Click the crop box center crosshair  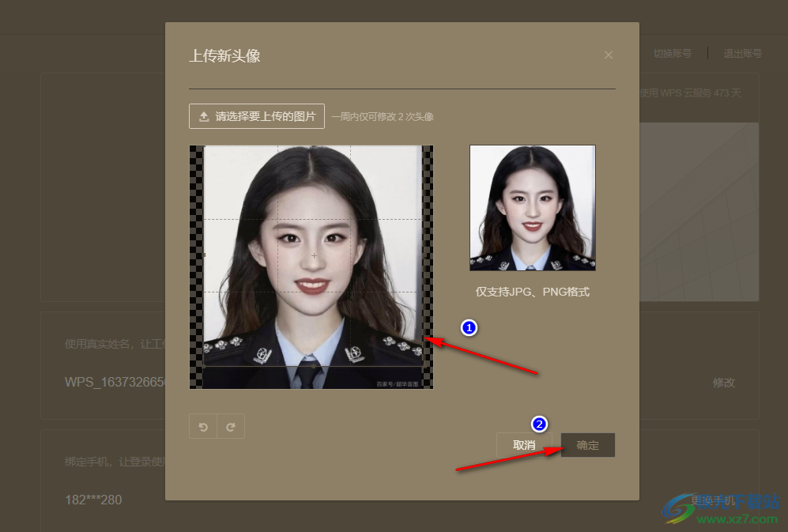pos(314,256)
